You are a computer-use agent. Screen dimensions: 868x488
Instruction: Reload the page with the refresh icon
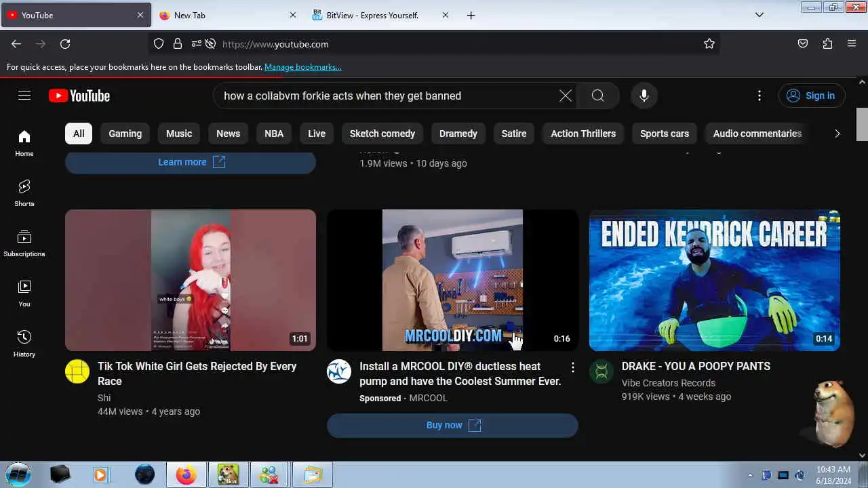[65, 43]
